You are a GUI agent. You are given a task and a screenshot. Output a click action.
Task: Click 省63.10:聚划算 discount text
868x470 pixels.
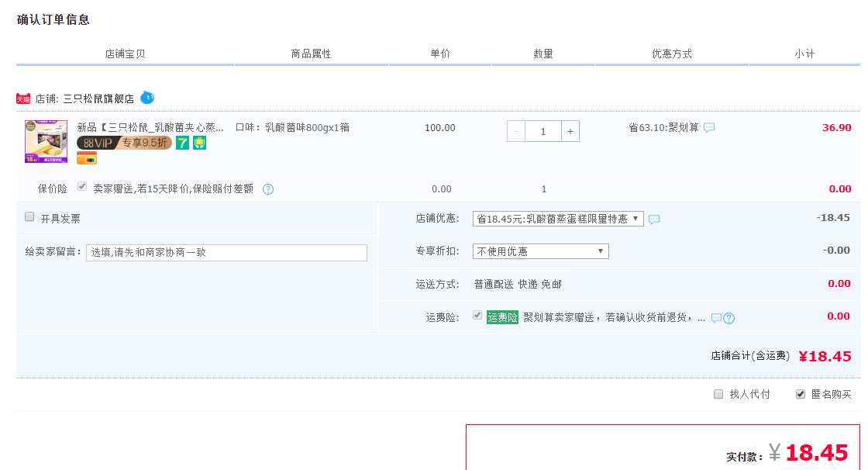click(x=663, y=127)
